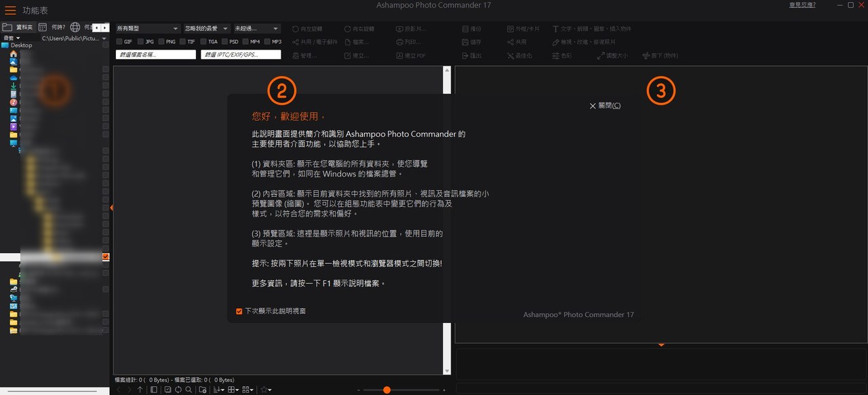Open 文字、箭頭、圖章、插入物件 tool

[x=592, y=29]
